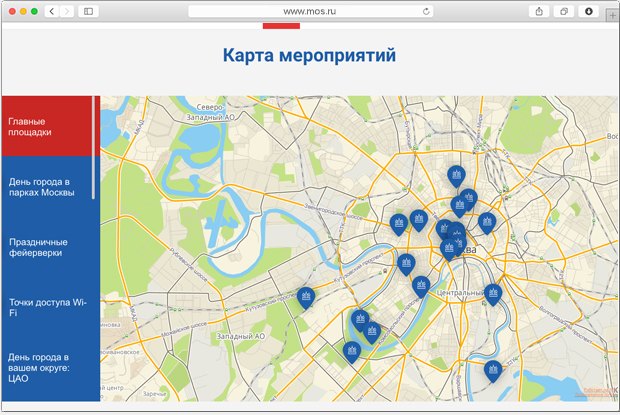Open the Share menu icon
Image resolution: width=620 pixels, height=415 pixels.
pyautogui.click(x=540, y=11)
